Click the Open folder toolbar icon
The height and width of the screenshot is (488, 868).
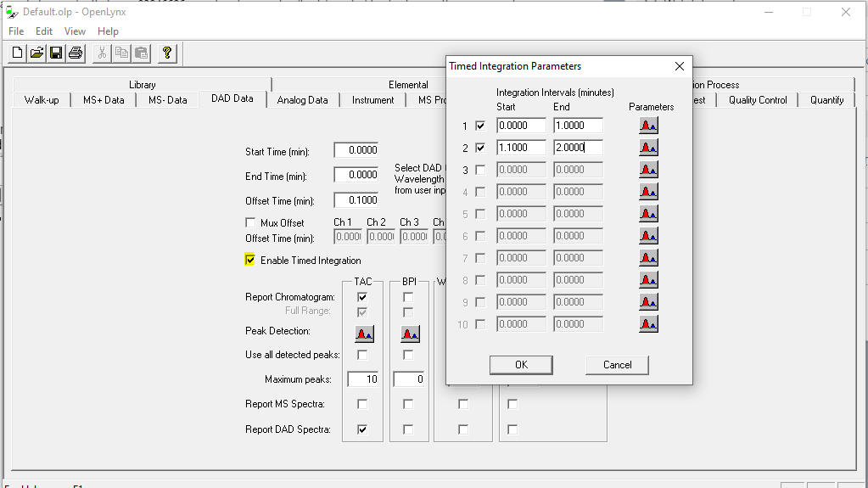pos(36,53)
